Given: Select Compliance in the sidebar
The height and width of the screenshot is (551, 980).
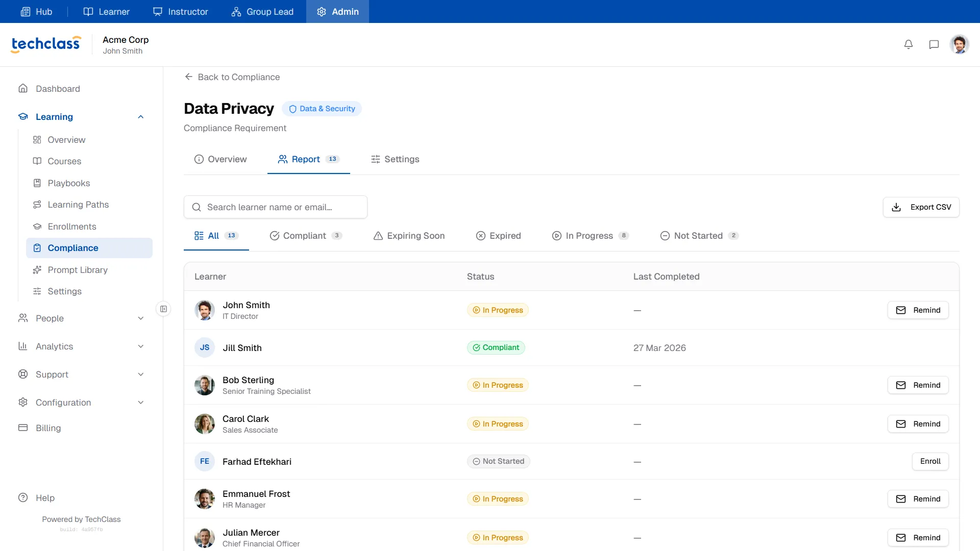Looking at the screenshot, I should pos(89,248).
